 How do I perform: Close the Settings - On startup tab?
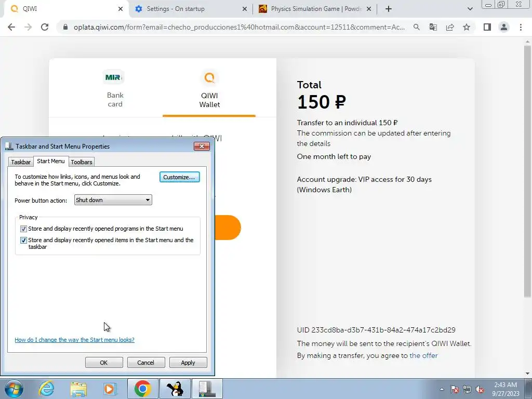click(x=245, y=9)
